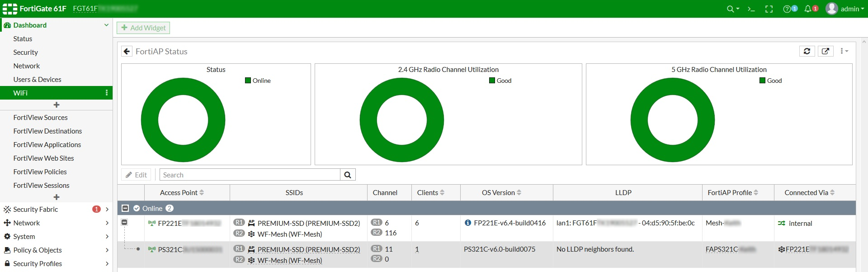Expand the System menu
The image size is (868, 272).
pyautogui.click(x=56, y=236)
